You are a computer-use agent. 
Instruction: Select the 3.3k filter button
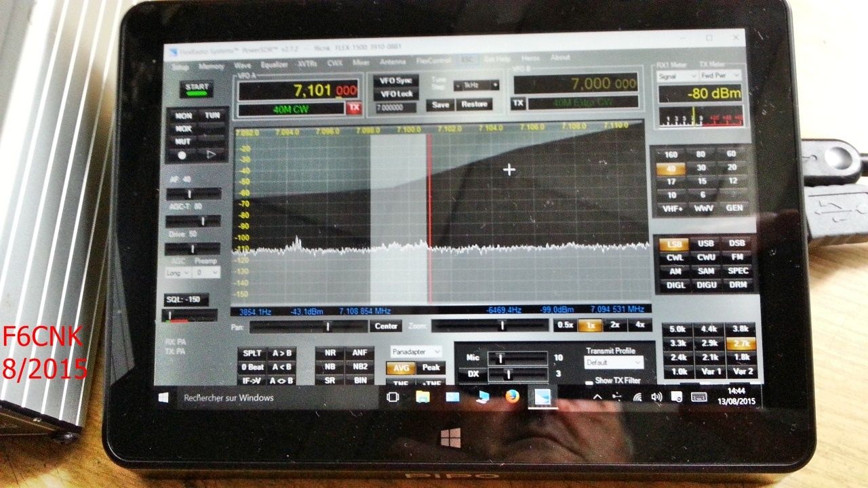tap(677, 344)
